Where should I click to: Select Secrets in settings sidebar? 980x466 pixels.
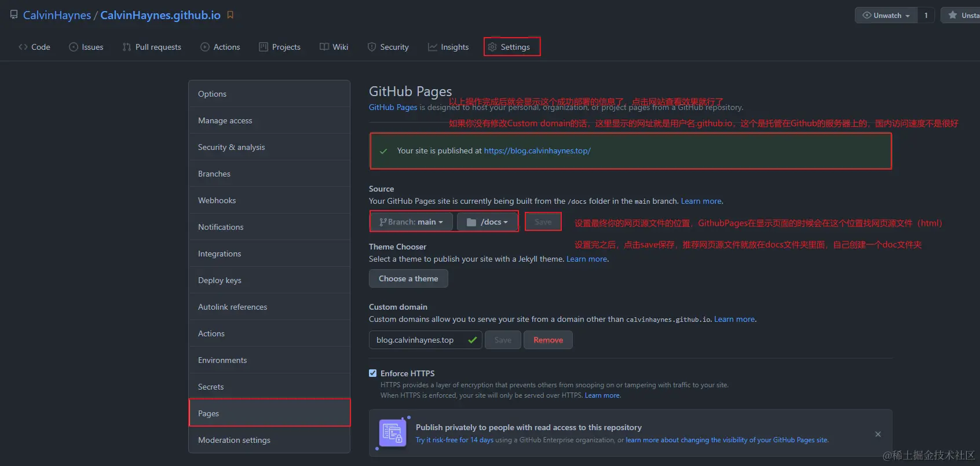tap(269, 387)
